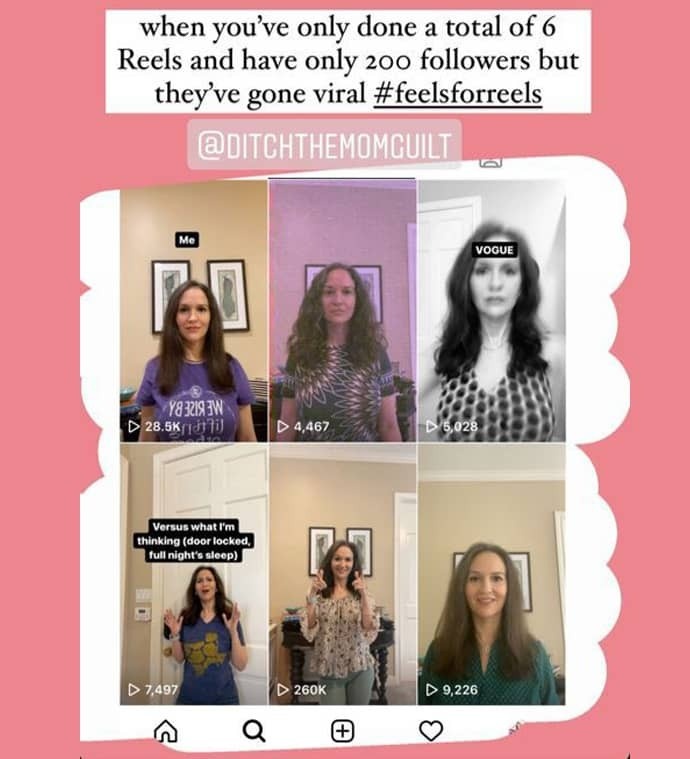This screenshot has width=690, height=759.
Task: Open the reel with 'Versus what I'm thinking' caption
Action: (x=194, y=574)
